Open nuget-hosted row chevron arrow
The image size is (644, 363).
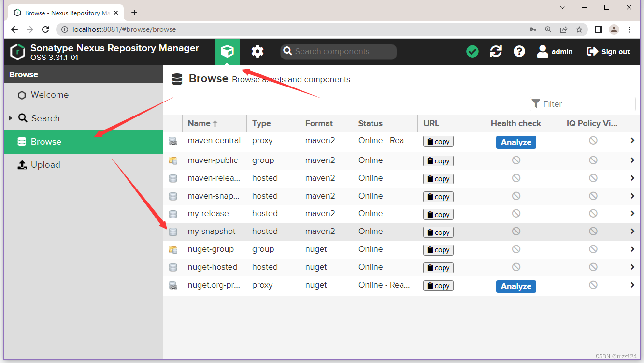click(632, 267)
